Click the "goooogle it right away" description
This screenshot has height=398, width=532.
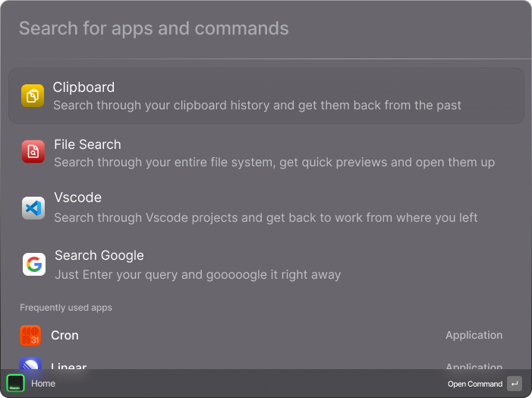pos(197,274)
